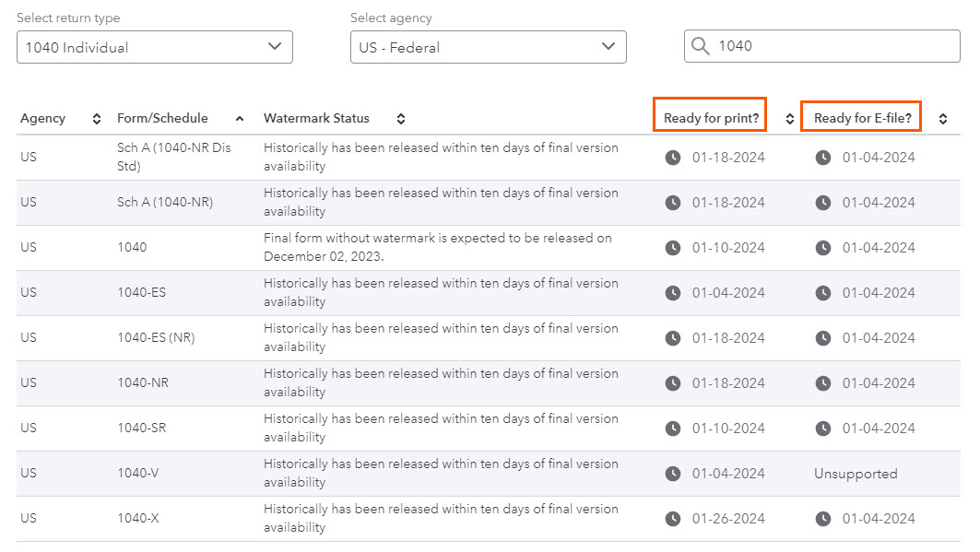Click clock icon beside 1040 print date
The height and width of the screenshot is (552, 980).
[672, 248]
